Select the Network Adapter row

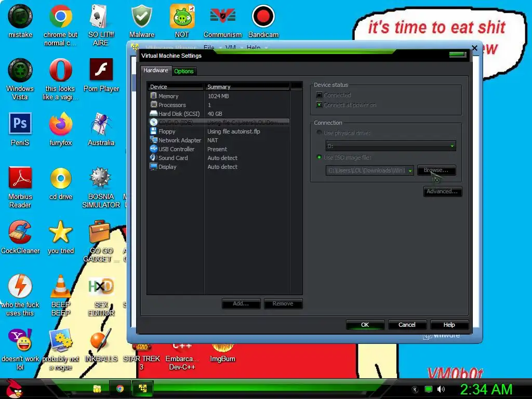219,140
